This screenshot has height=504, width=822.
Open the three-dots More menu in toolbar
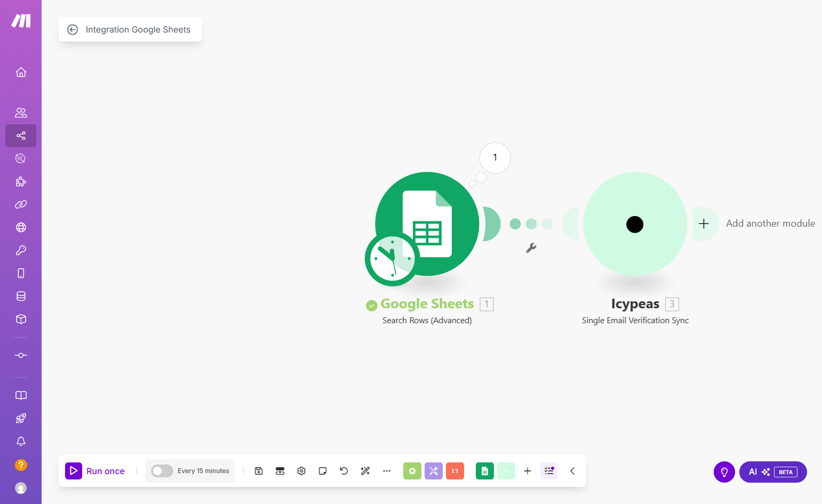(x=387, y=471)
